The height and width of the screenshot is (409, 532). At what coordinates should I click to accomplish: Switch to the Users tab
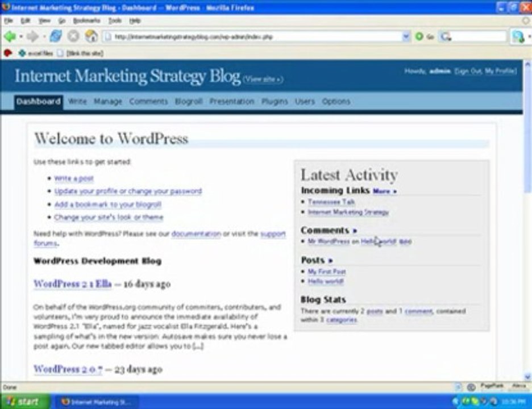coord(305,102)
